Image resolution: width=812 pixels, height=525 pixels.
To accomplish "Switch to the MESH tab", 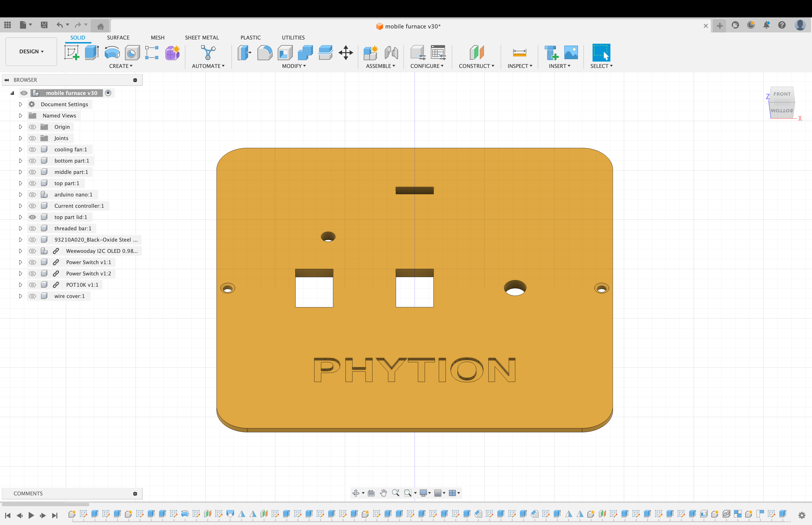I will tap(157, 38).
